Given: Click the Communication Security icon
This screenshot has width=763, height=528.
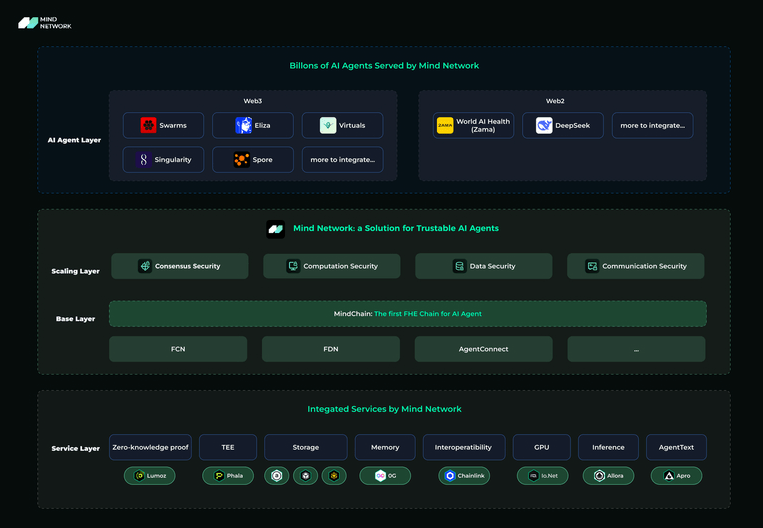Looking at the screenshot, I should tap(592, 266).
